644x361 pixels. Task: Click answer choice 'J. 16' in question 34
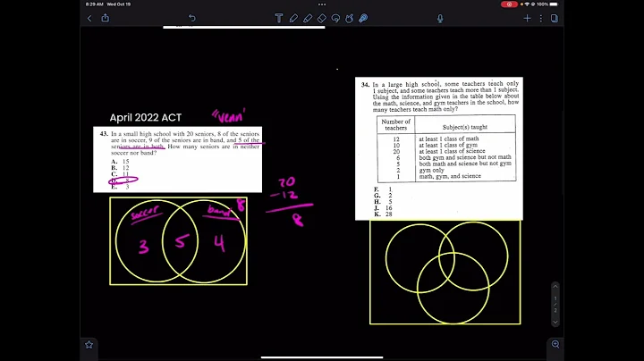pos(383,208)
